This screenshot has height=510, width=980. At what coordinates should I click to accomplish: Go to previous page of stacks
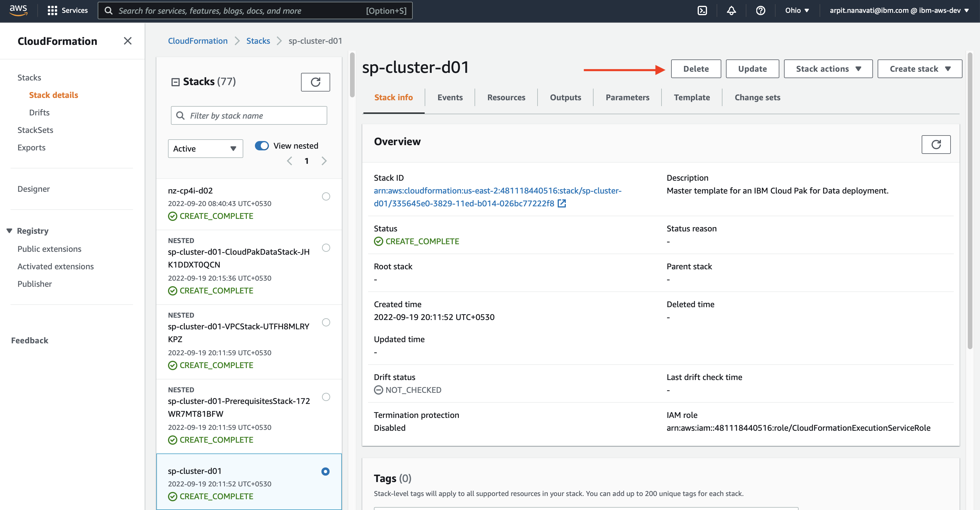tap(290, 161)
